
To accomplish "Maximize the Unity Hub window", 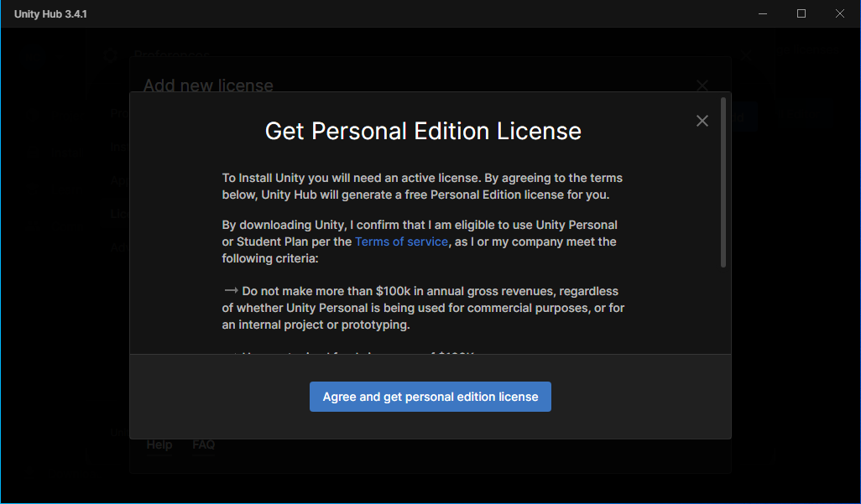I will (x=801, y=13).
